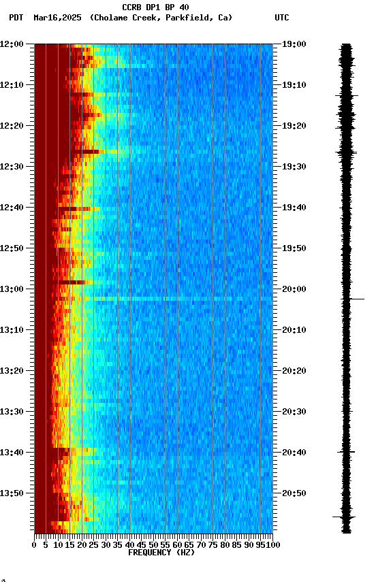
Task: Click the '13:00' PDT time label
Action: [12, 289]
